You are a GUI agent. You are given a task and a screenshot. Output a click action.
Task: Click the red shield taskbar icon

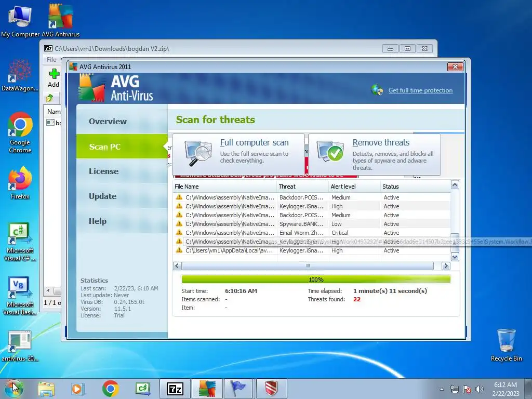[271, 389]
